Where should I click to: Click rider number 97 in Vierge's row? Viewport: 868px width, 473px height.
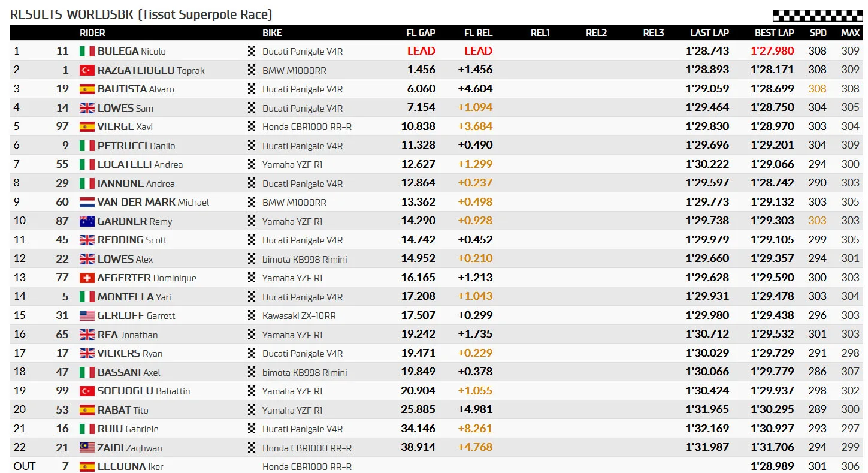tap(62, 126)
